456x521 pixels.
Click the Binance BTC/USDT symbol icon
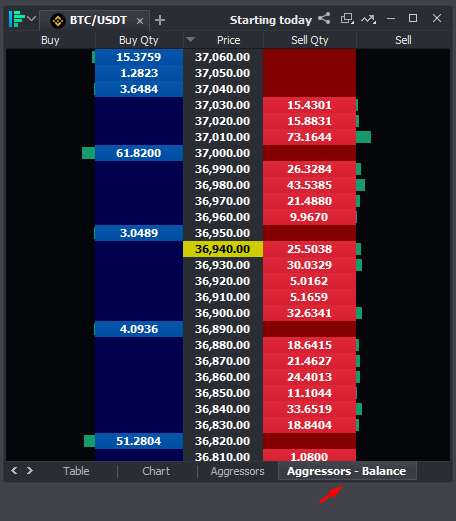[x=58, y=21]
